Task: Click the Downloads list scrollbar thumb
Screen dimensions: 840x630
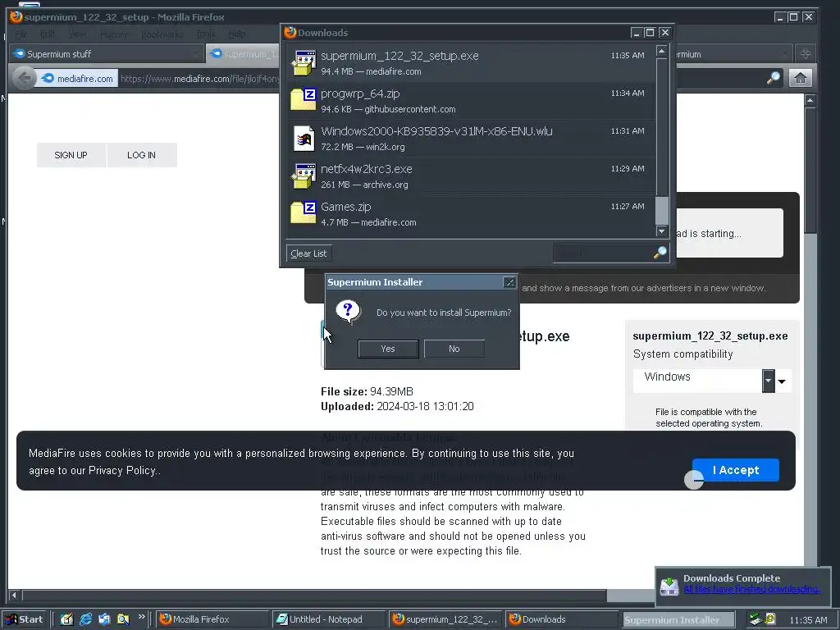Action: pyautogui.click(x=662, y=210)
